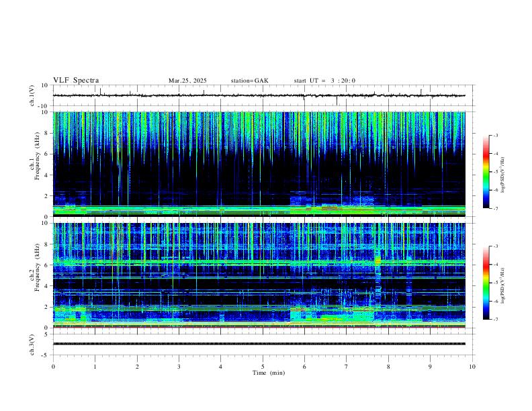Click the "2" tick on the Time axis
Image resolution: width=532 pixels, height=411 pixels.
[x=137, y=367]
